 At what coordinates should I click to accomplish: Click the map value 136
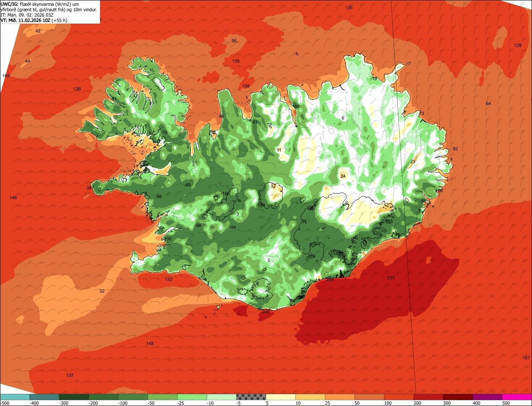click(x=77, y=89)
